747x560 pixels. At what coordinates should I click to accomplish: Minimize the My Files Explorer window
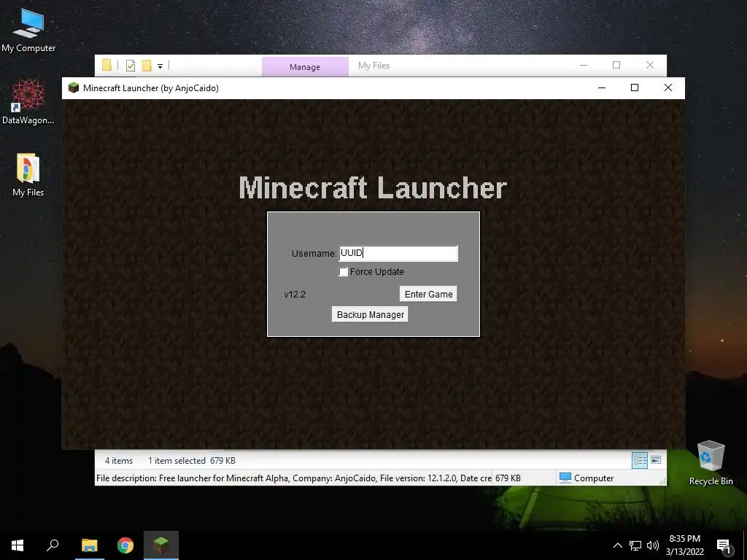[584, 65]
